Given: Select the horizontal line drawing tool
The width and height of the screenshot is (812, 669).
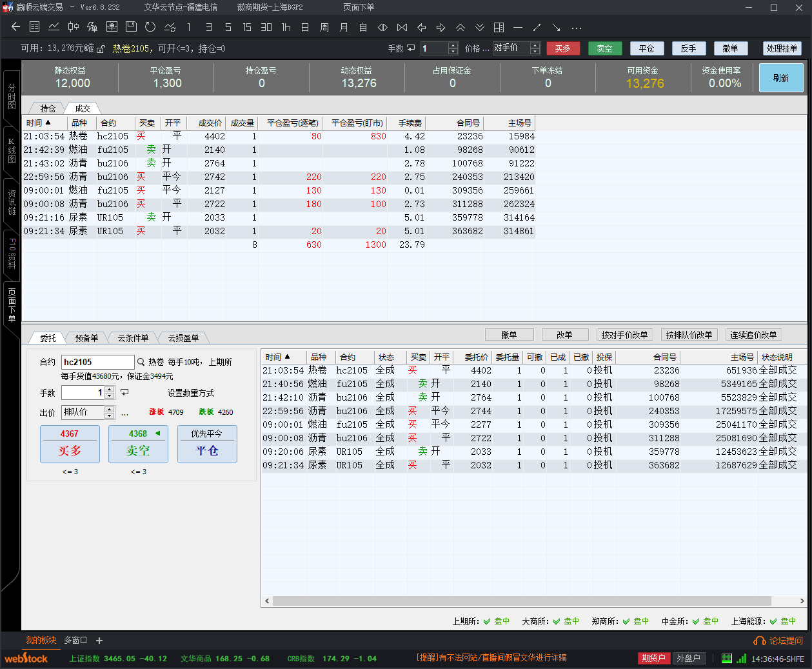Looking at the screenshot, I should pos(518,27).
